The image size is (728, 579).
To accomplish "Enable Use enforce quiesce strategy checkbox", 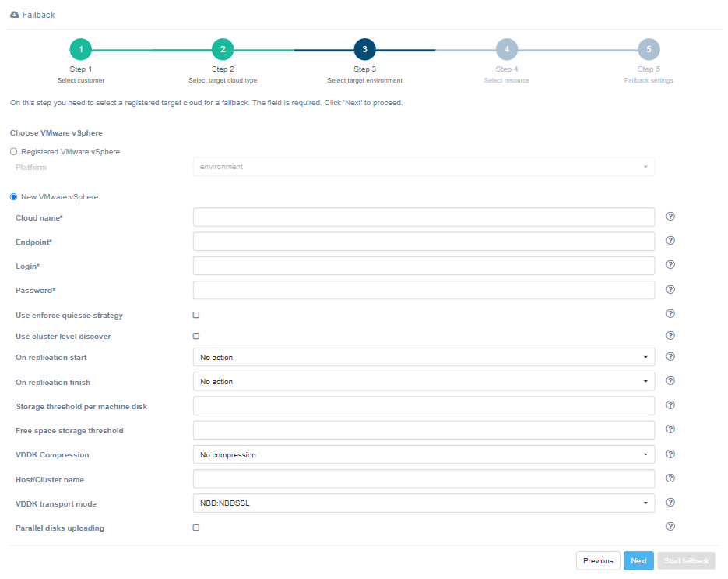I will (196, 315).
